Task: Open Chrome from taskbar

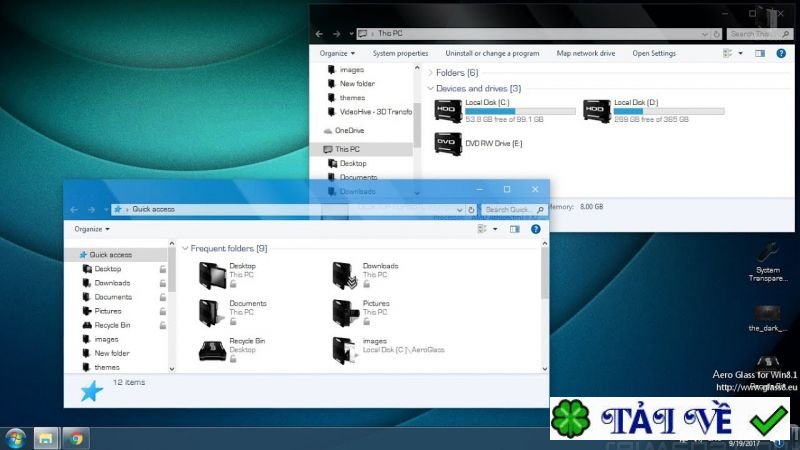Action: pos(77,438)
